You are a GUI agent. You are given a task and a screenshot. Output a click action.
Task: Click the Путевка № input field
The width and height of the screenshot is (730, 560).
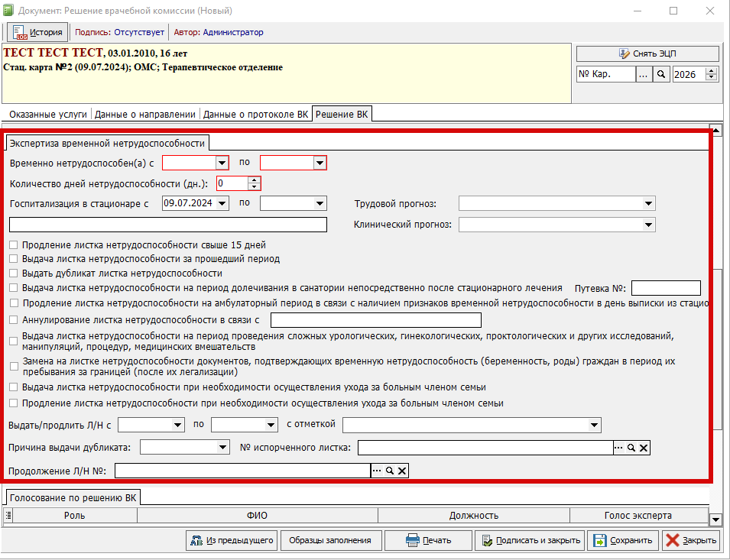coord(666,288)
